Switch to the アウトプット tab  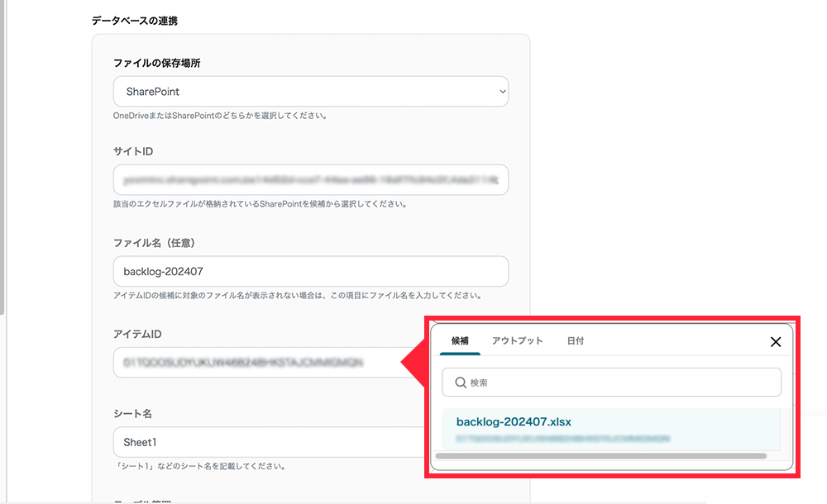point(518,340)
